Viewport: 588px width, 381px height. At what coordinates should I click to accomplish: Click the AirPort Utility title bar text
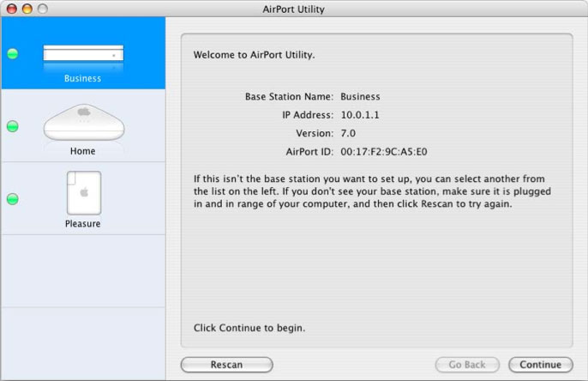pyautogui.click(x=294, y=9)
